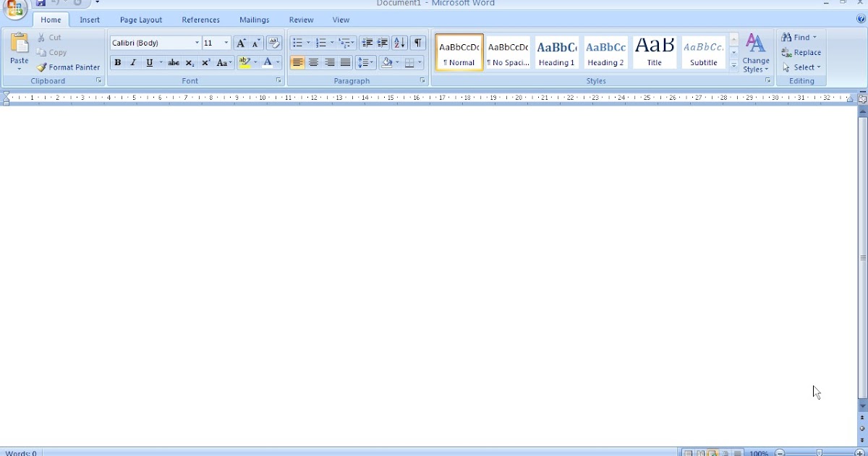Align text left

point(298,63)
